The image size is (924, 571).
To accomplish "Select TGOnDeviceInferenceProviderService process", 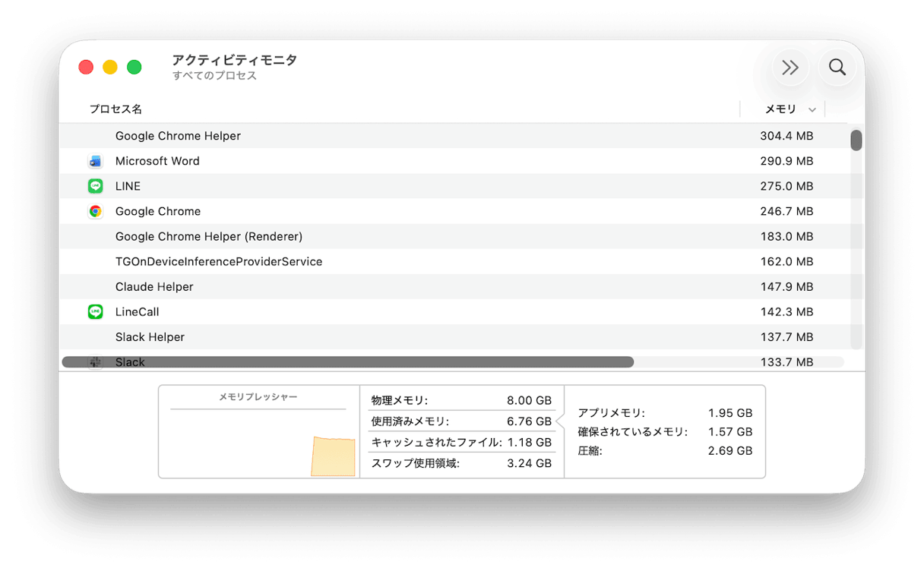I will pyautogui.click(x=219, y=261).
